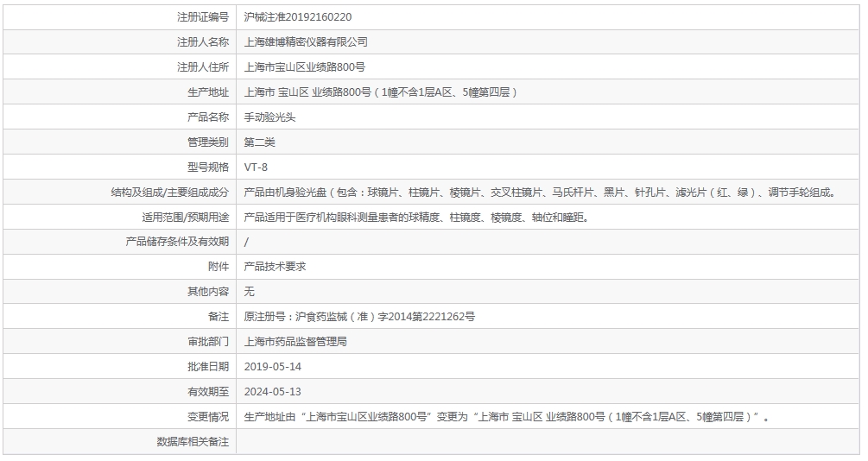Click the intended use text 产品适用于医疗机构眼科
Viewport: 868px width, 461px height.
[x=418, y=217]
